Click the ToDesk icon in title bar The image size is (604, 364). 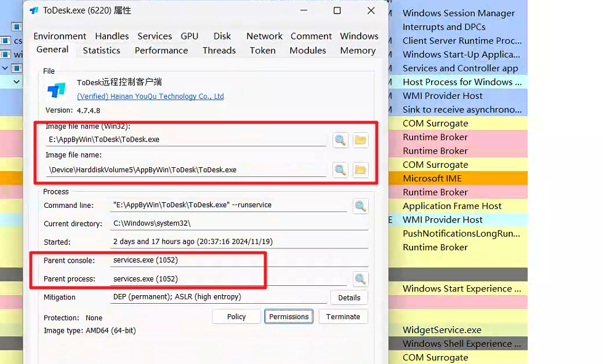click(33, 10)
